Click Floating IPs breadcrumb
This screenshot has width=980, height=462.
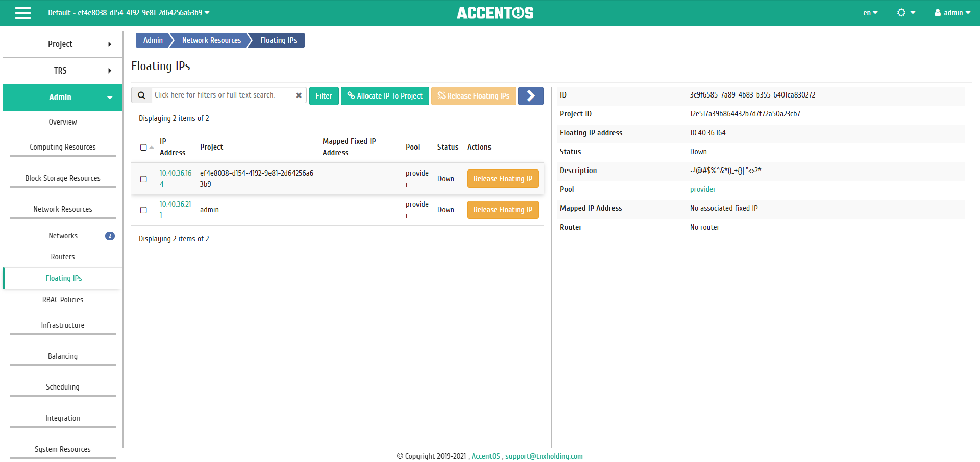[279, 40]
